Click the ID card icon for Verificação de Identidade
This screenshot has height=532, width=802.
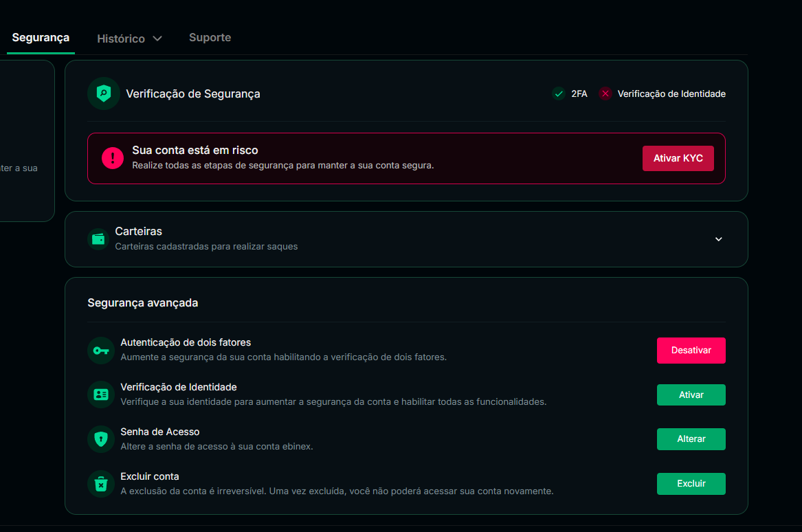[x=101, y=395]
